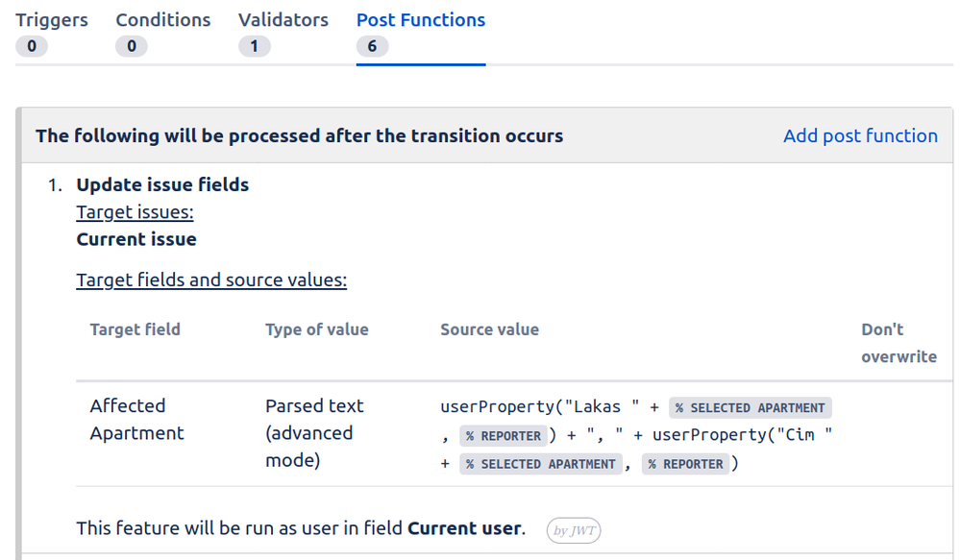Screen dimensions: 960x560
Task: Click first '% SELECTED APARTMENT' field code token
Action: click(x=750, y=407)
